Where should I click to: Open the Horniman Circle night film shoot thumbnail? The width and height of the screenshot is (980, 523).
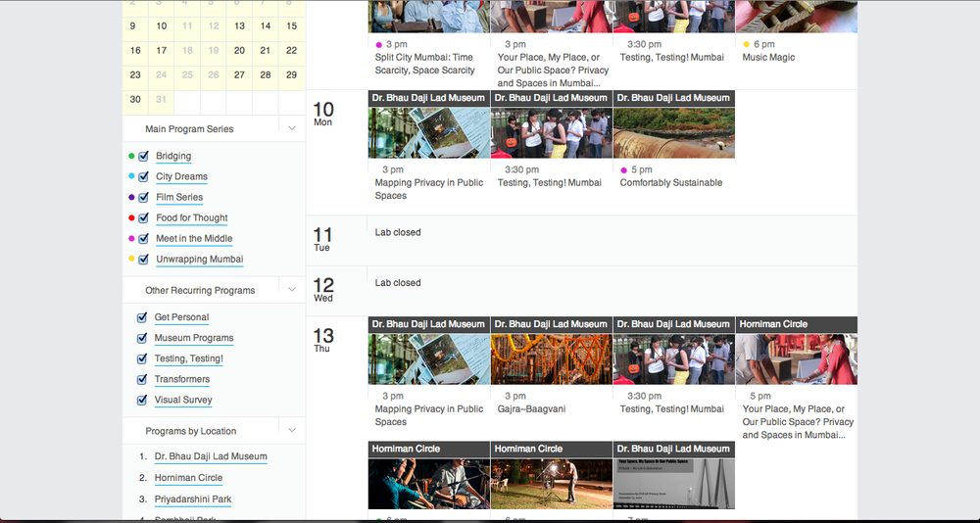(552, 484)
